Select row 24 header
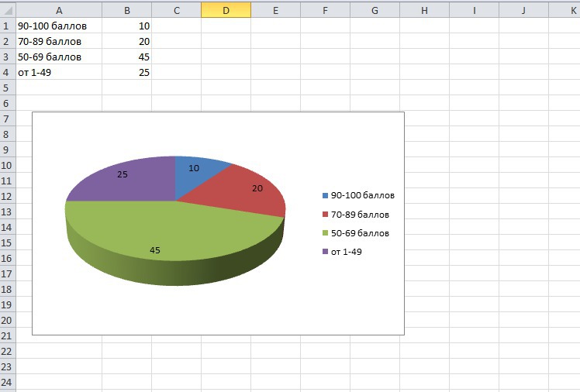580x392 pixels. pyautogui.click(x=8, y=382)
